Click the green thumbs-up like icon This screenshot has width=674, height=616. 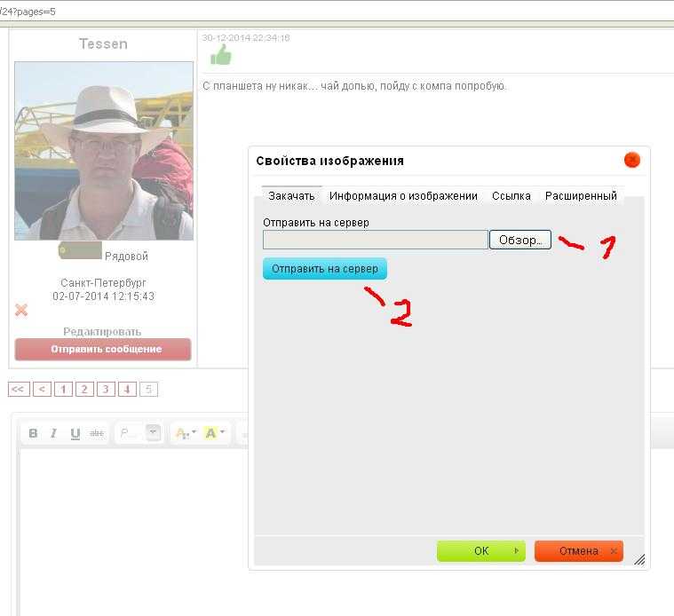click(x=221, y=56)
